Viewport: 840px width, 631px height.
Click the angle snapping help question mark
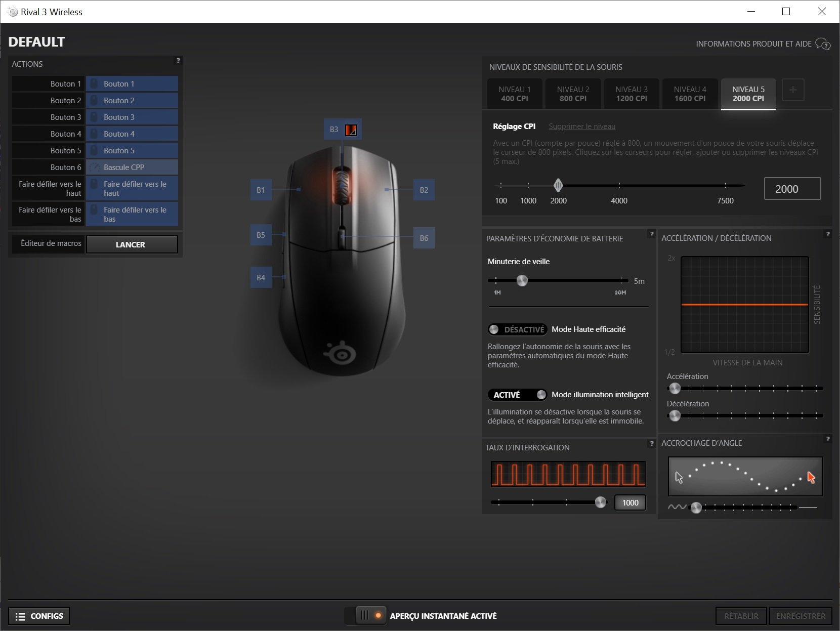(x=828, y=439)
